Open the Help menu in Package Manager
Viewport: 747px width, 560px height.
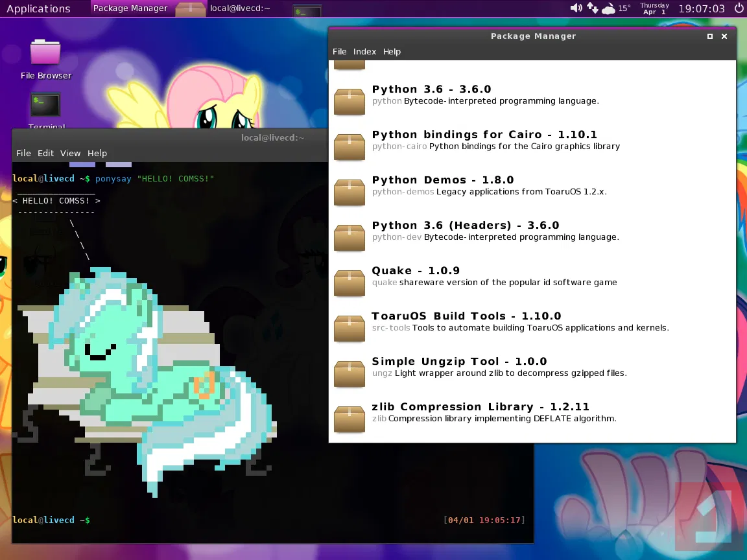[x=392, y=51]
